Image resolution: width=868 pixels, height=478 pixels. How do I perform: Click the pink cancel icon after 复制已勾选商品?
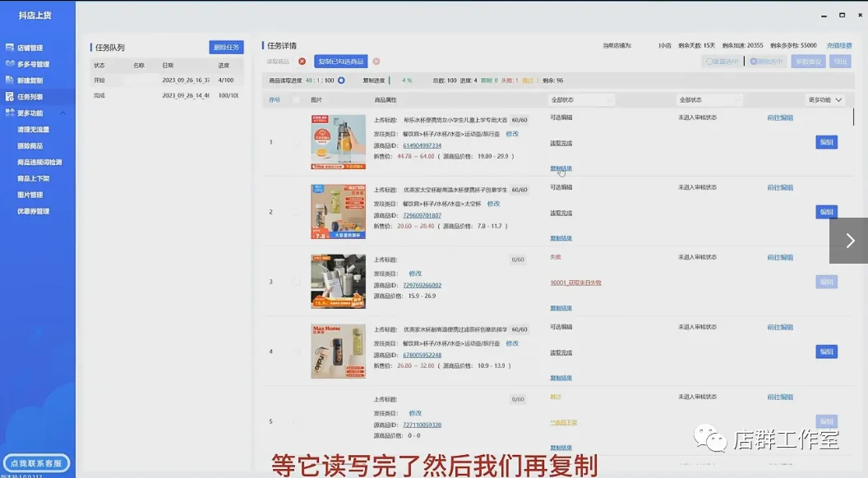[376, 62]
